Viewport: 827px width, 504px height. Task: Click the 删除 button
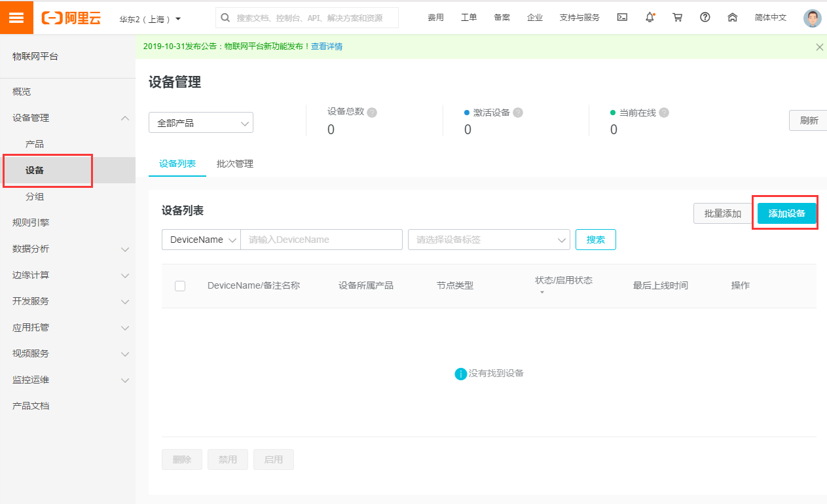[182, 459]
